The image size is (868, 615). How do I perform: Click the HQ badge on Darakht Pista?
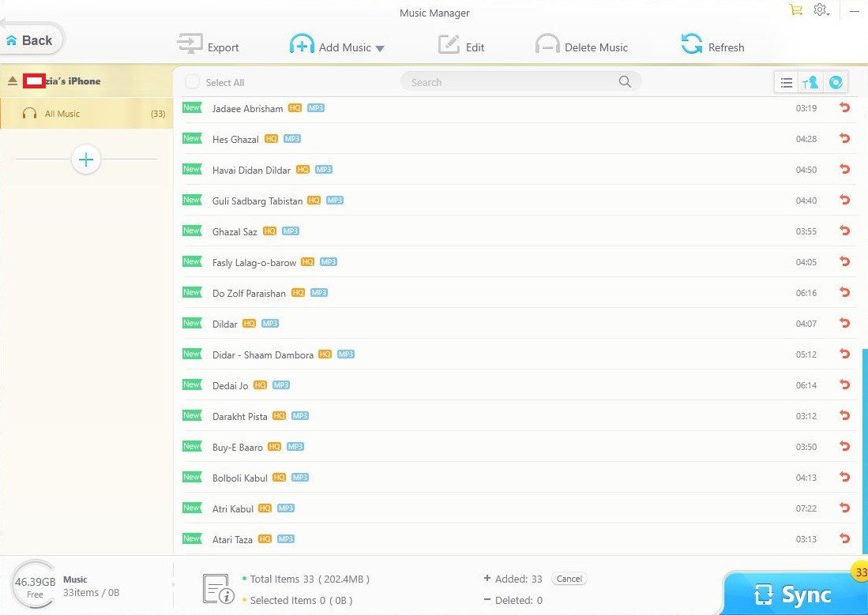(x=279, y=415)
